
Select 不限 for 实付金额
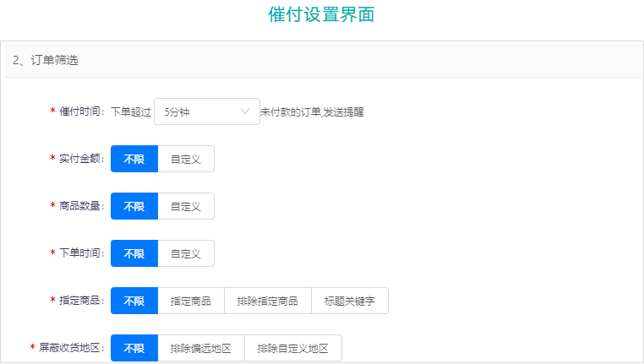pos(134,159)
